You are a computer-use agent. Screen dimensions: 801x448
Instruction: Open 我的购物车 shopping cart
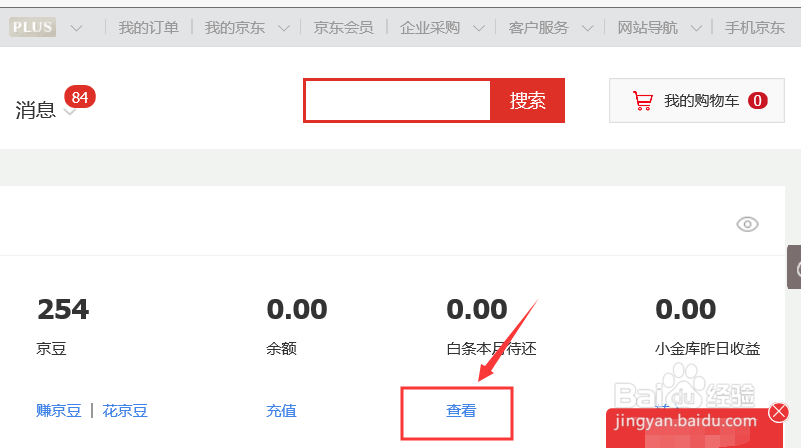(x=697, y=101)
